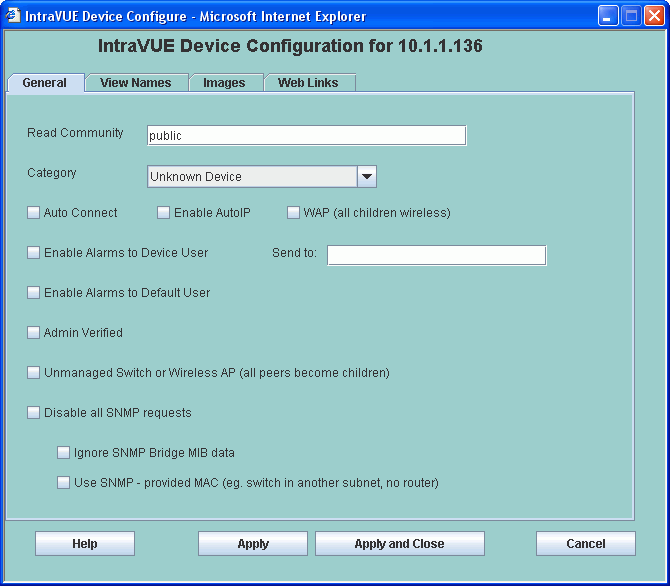670x586 pixels.
Task: Expand the Category dropdown arrow
Action: click(367, 177)
